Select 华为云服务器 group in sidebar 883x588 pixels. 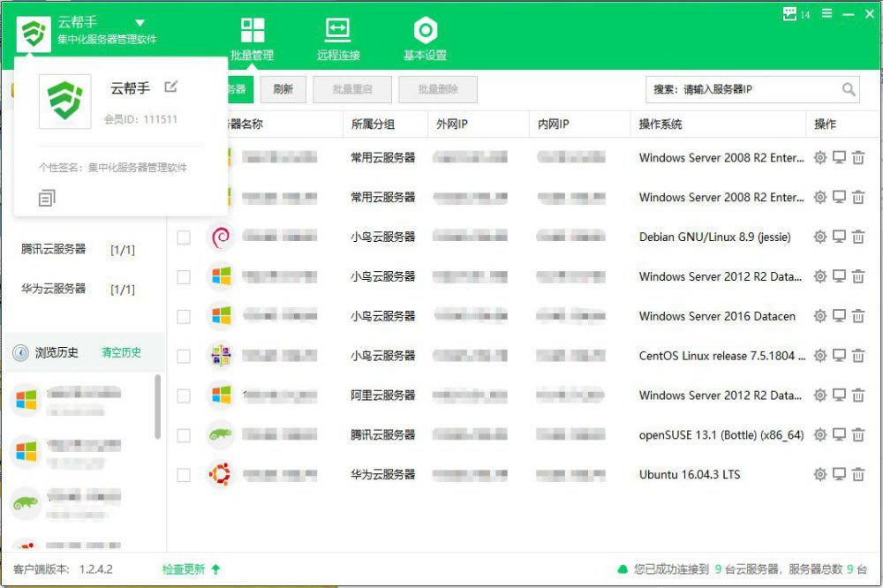coord(78,289)
